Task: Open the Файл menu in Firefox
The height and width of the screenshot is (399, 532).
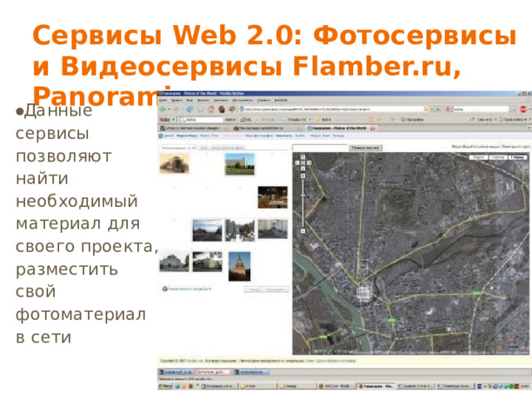Action: [163, 101]
